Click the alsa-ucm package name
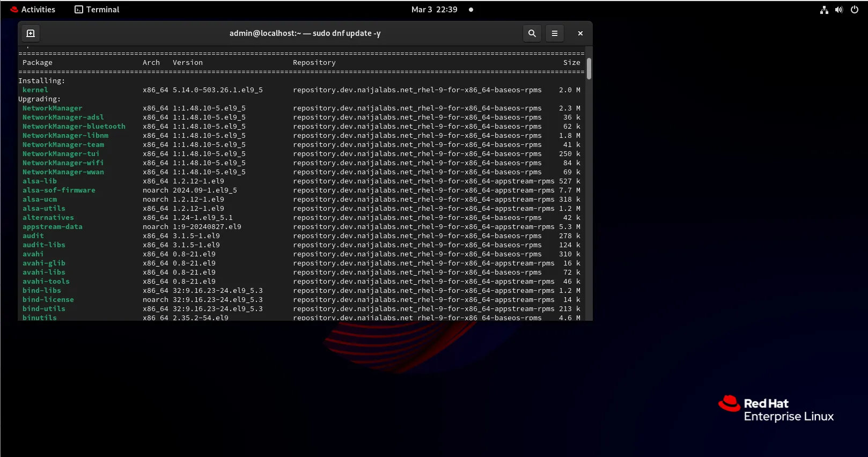 tap(40, 200)
